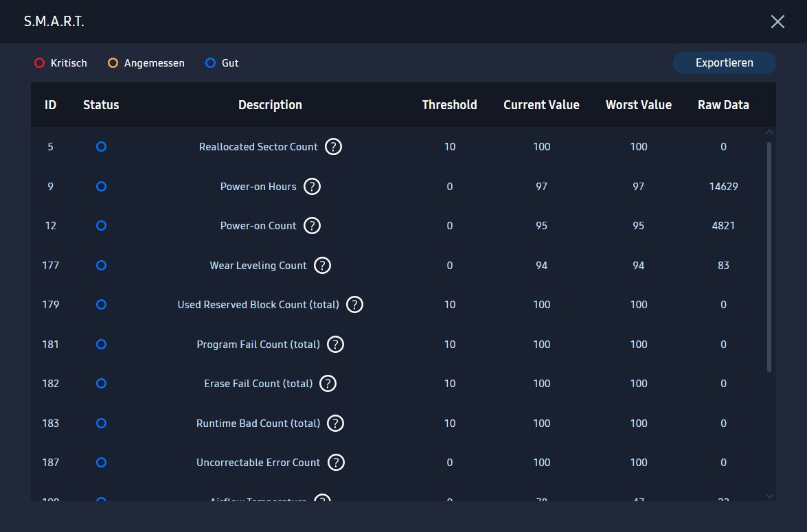Click Uncorrectable Error Count text
The image size is (807, 532).
click(x=258, y=463)
